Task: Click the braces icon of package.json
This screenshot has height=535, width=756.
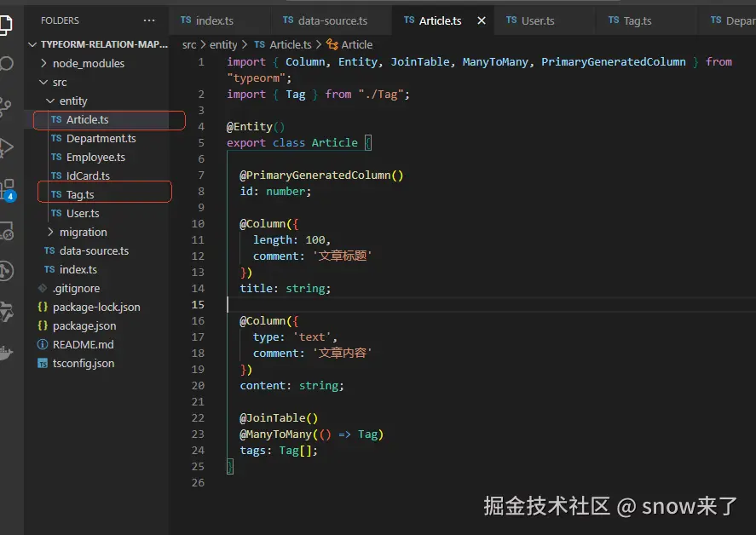Action: coord(43,325)
